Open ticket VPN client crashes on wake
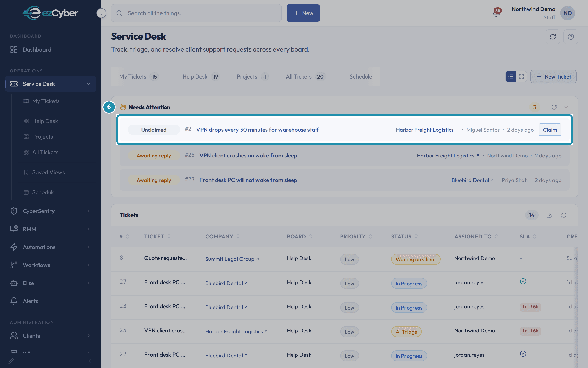The image size is (588, 368). (x=248, y=156)
